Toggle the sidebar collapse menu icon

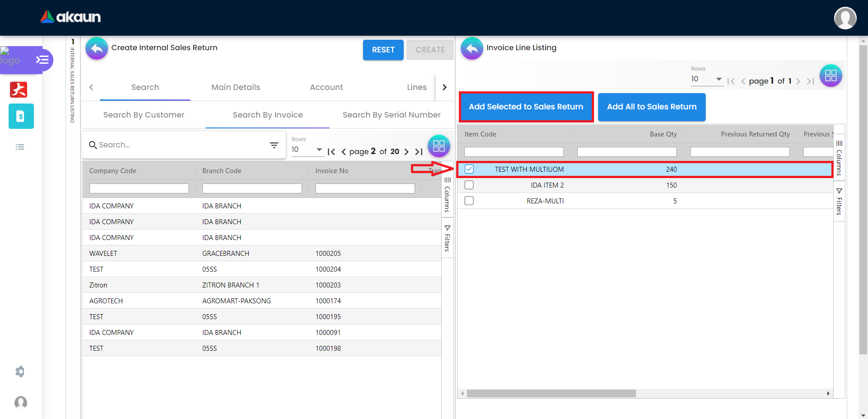42,60
